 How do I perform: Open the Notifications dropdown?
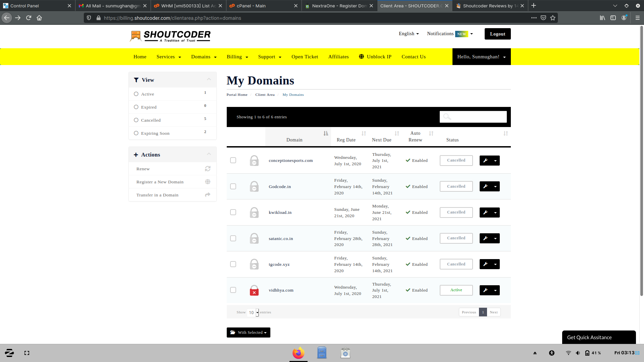(450, 34)
